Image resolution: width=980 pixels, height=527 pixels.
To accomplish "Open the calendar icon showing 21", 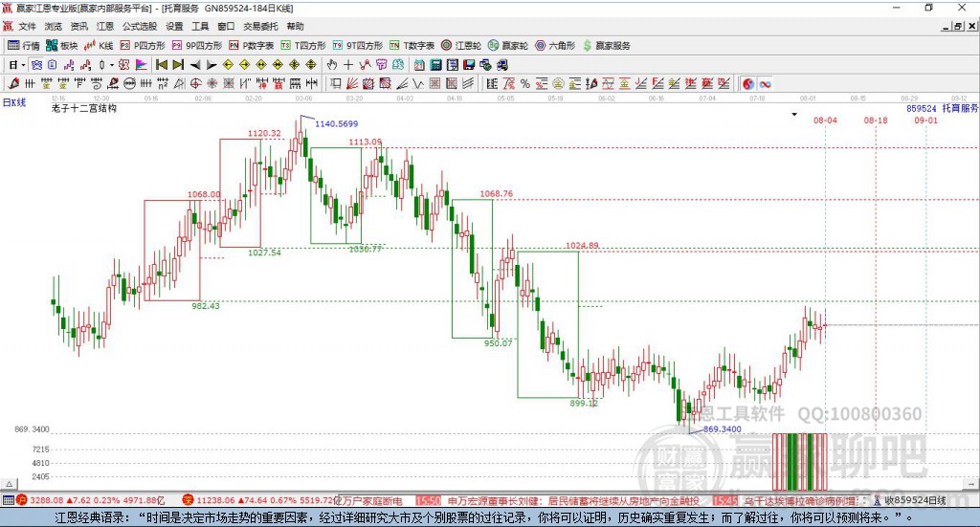I will tap(419, 64).
